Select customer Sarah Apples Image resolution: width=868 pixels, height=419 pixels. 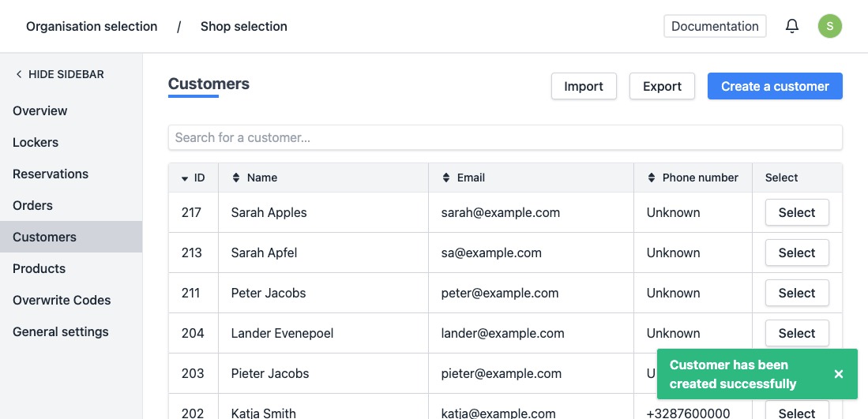(x=796, y=212)
